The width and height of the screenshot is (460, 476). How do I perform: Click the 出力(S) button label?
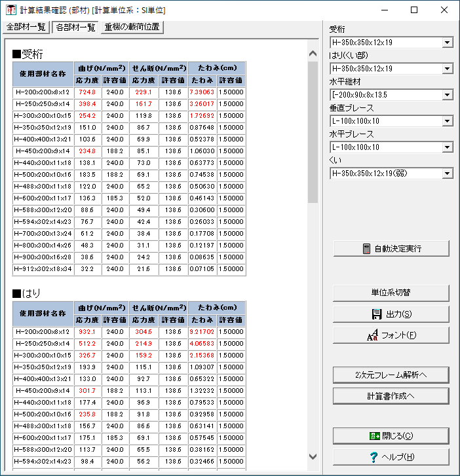click(399, 314)
